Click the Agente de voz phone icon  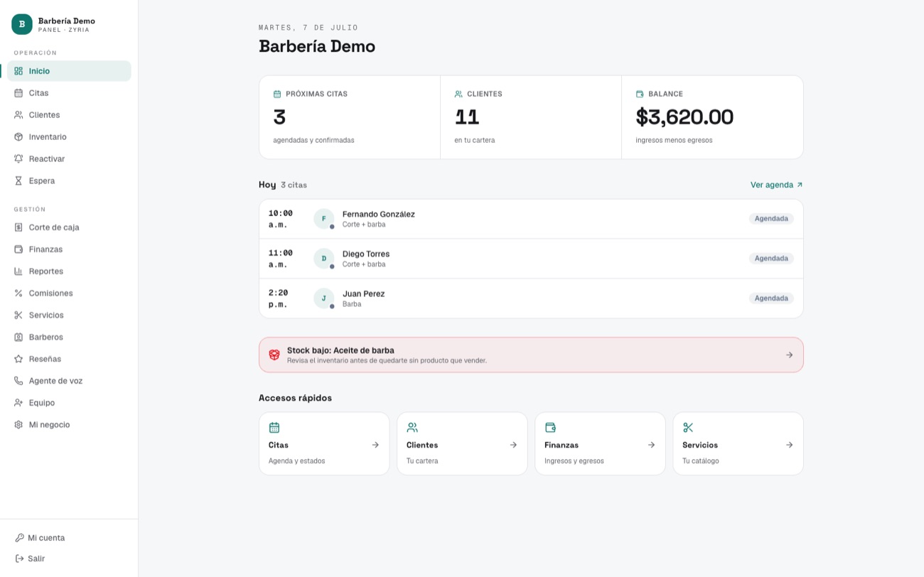(x=18, y=381)
